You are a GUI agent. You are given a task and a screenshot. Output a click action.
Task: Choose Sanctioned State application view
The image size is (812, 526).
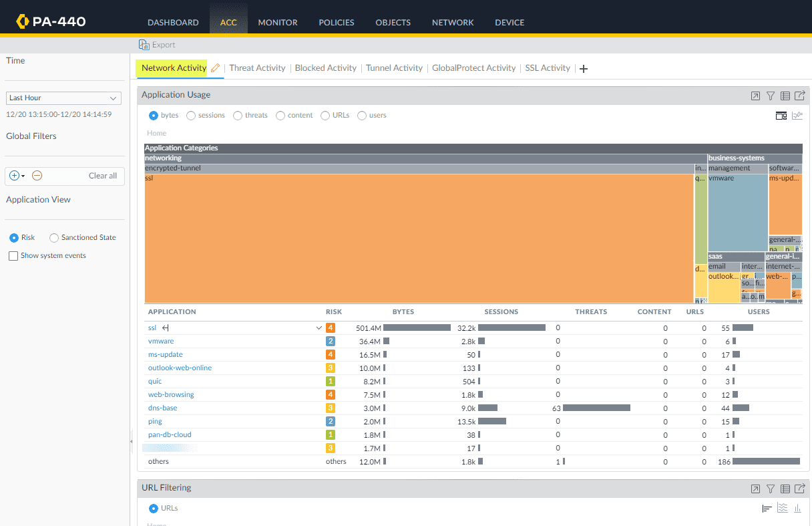(x=54, y=238)
